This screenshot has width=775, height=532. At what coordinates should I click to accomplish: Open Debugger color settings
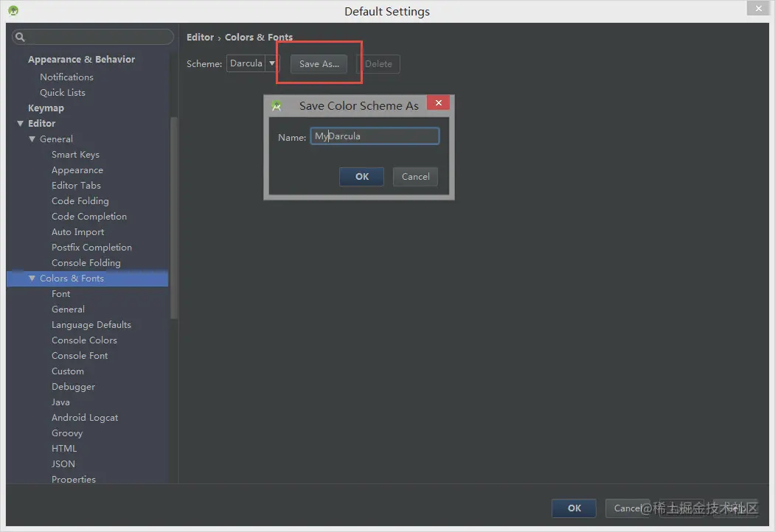point(73,387)
